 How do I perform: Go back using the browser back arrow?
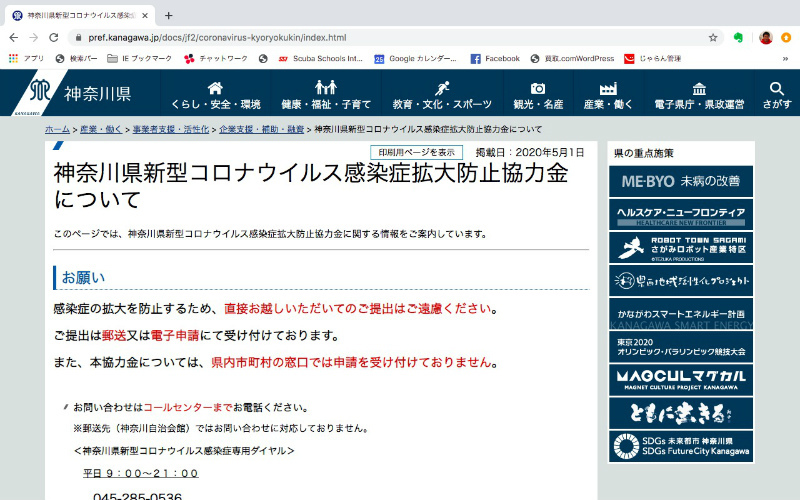pos(14,38)
